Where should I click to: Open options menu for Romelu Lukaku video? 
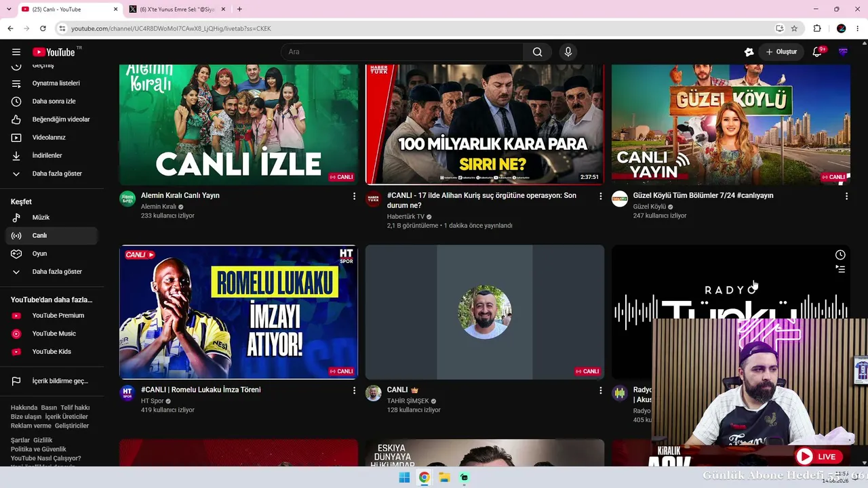[354, 390]
